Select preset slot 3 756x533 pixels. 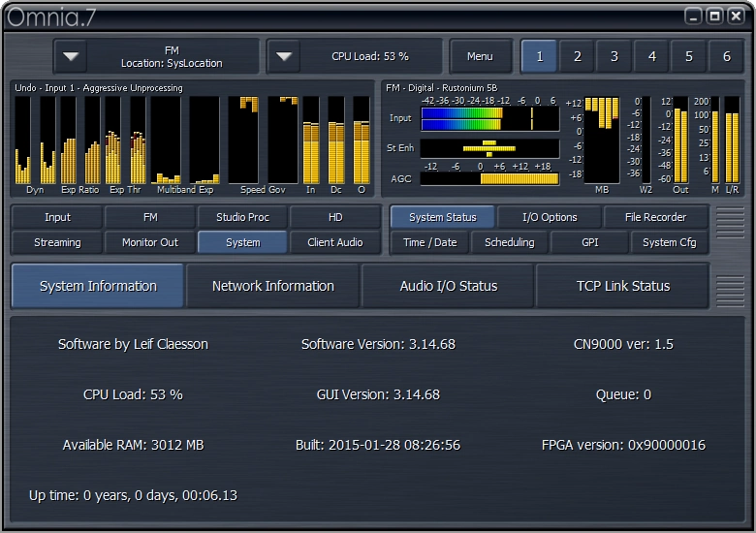pos(614,56)
